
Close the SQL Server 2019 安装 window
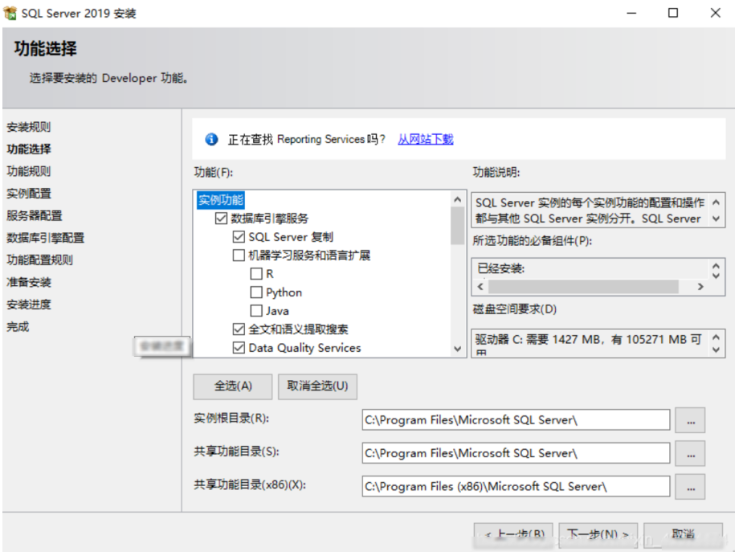715,13
